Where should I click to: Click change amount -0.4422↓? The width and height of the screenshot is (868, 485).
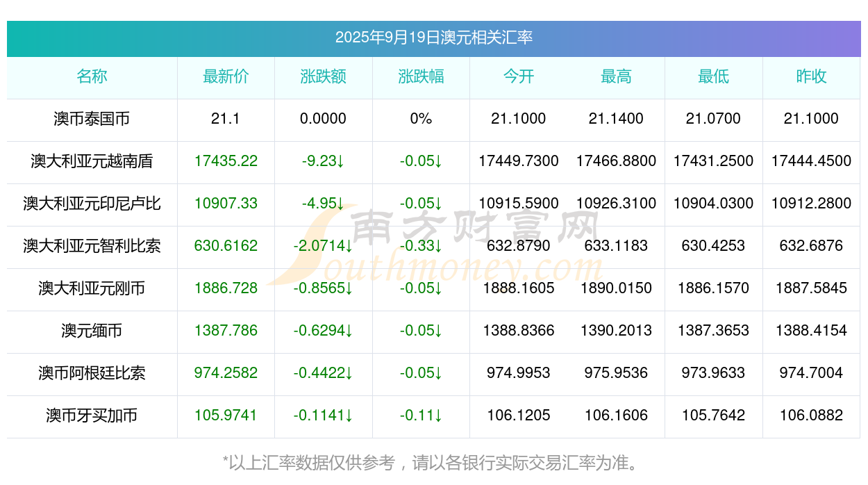point(323,373)
